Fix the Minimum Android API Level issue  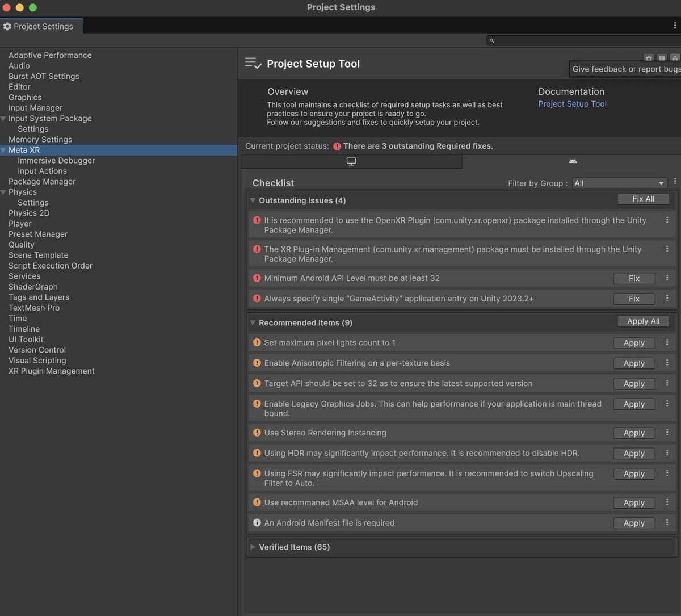pos(634,278)
